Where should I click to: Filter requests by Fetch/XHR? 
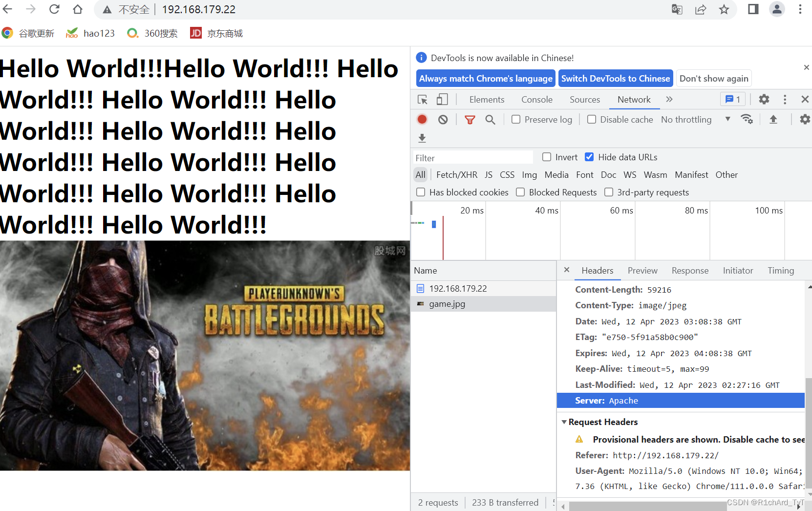(x=457, y=175)
